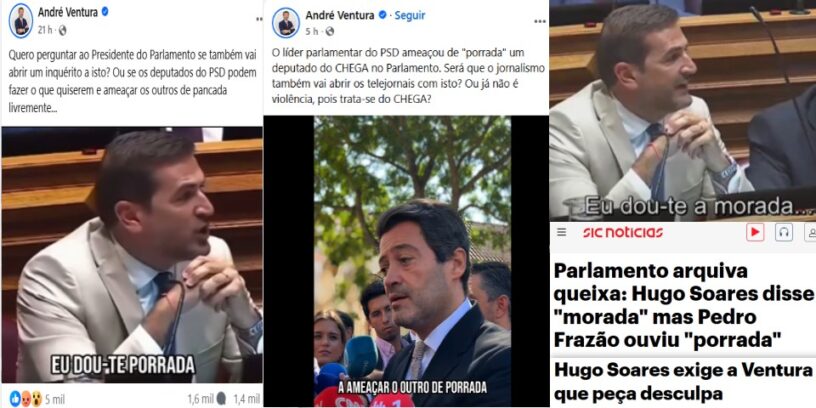Open the user account icon on SIC Notícias header
Viewport: 816px width, 408px height.
pyautogui.click(x=810, y=232)
